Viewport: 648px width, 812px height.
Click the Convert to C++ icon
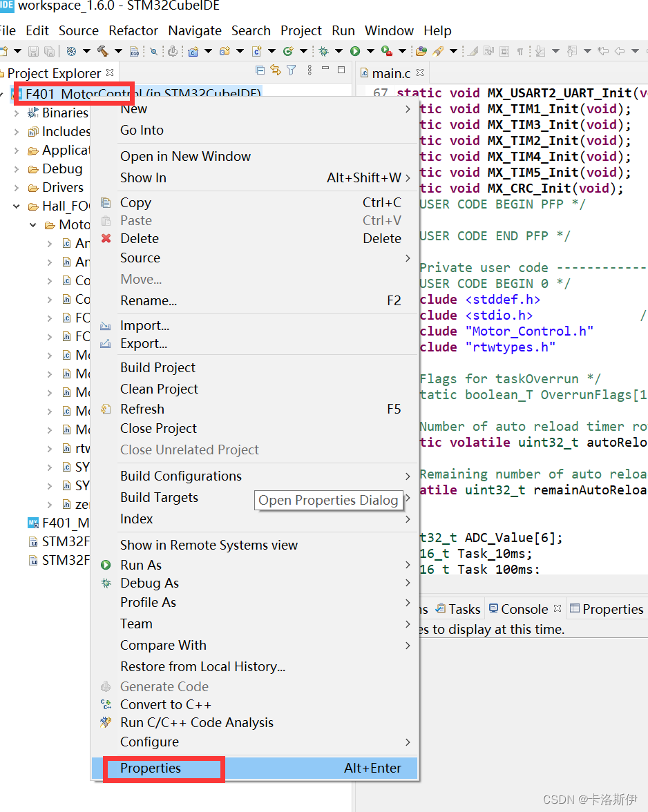coord(106,704)
